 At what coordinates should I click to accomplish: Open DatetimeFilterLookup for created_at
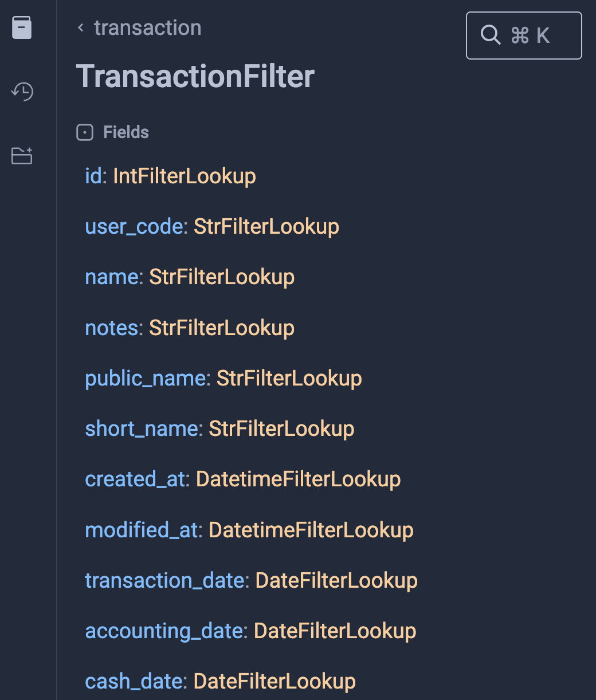(298, 479)
